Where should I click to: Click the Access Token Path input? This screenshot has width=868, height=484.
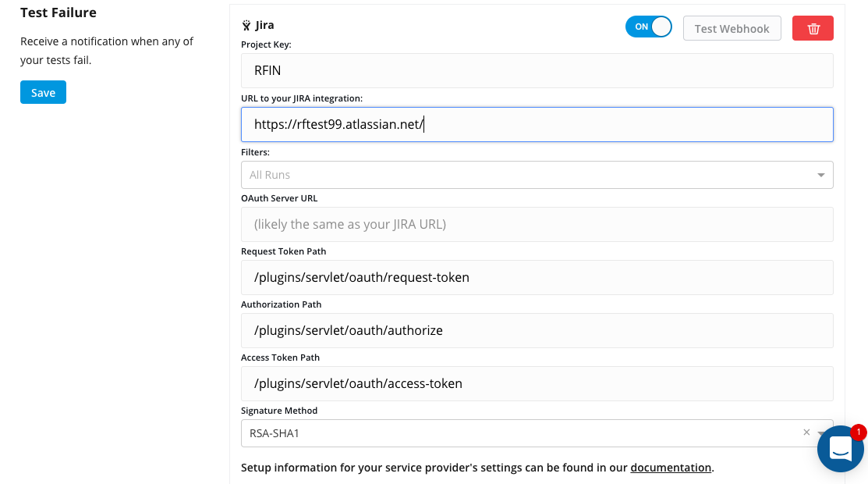pos(537,383)
